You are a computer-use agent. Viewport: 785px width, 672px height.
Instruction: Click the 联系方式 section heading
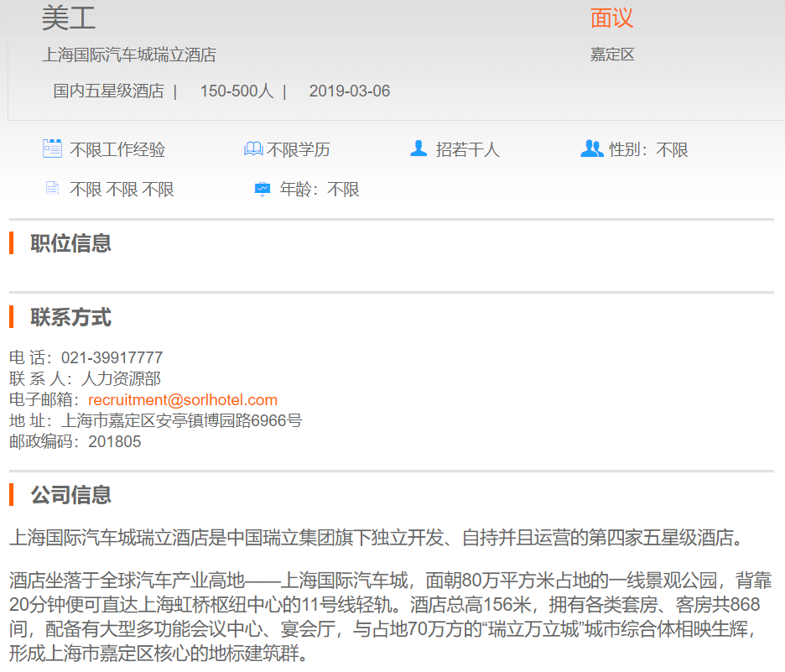click(71, 318)
